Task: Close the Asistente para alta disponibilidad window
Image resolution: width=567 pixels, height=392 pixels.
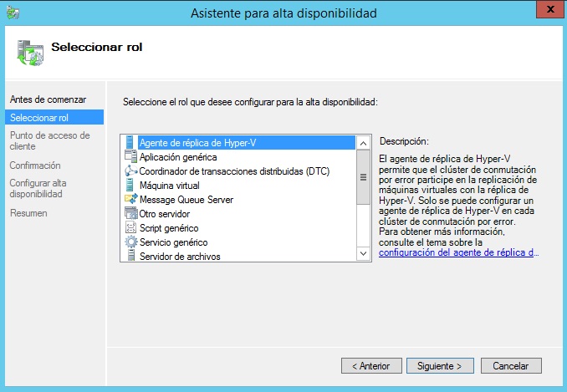Action: coord(550,9)
